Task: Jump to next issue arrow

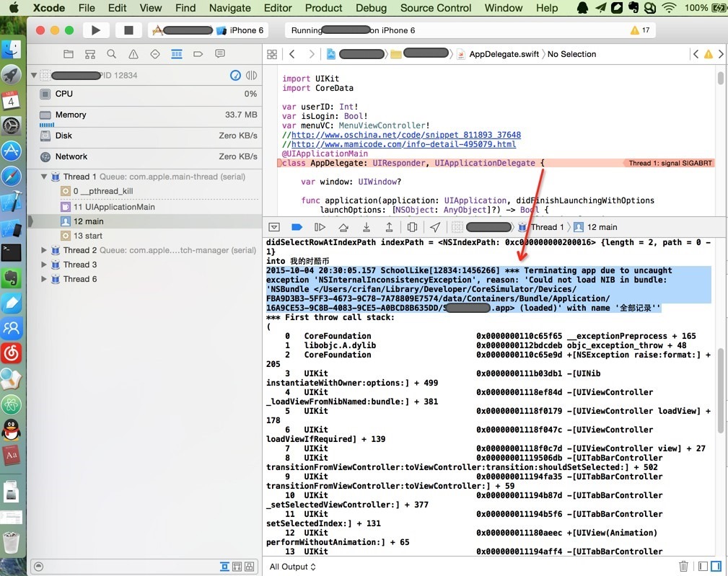Action: [721, 54]
